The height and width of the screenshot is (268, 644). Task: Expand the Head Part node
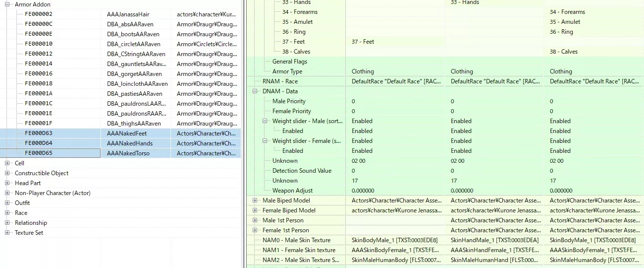pyautogui.click(x=7, y=183)
